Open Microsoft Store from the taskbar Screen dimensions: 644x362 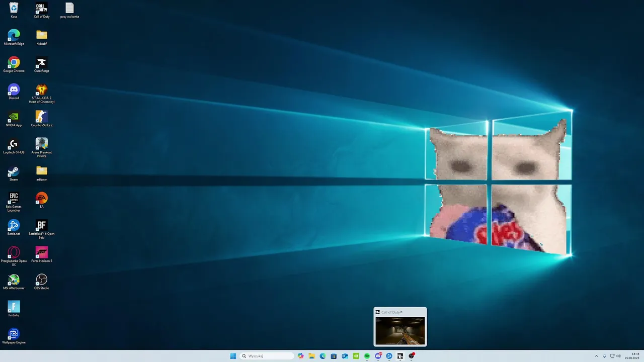pyautogui.click(x=334, y=356)
